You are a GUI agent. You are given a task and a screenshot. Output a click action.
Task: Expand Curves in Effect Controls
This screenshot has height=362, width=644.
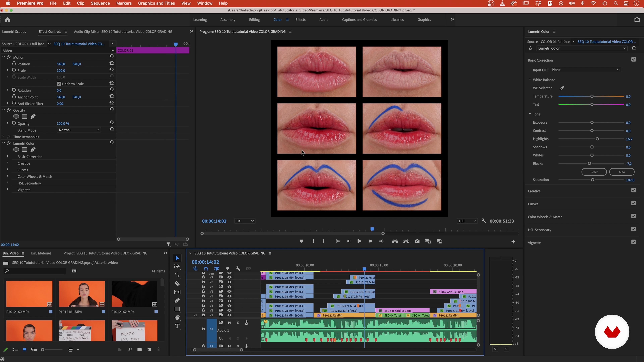point(7,170)
